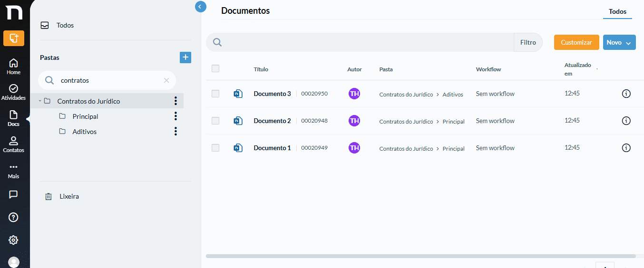The width and height of the screenshot is (644, 268).
Task: Open Atividades from the sidebar
Action: pos(13,92)
